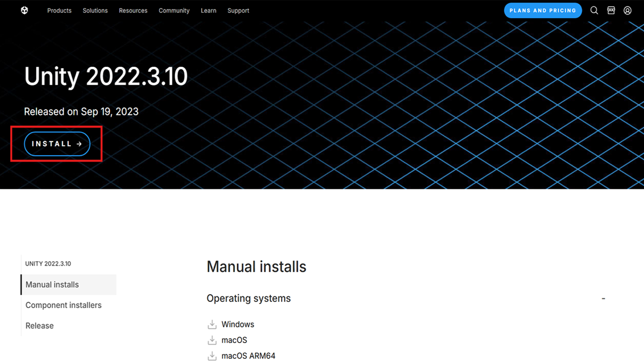Open the Products menu
The image size is (644, 362).
(59, 10)
